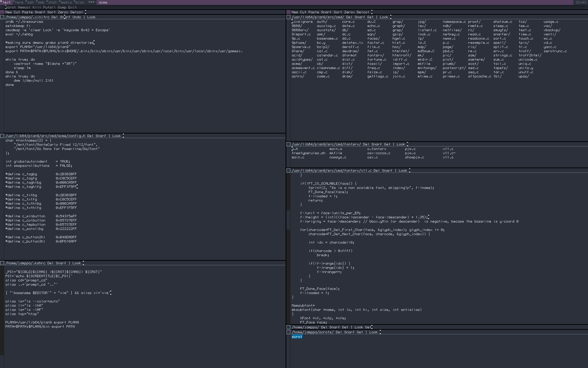
Task: Click 'FT_Done_Face(face);' line after the for loop
Action: tap(320, 288)
